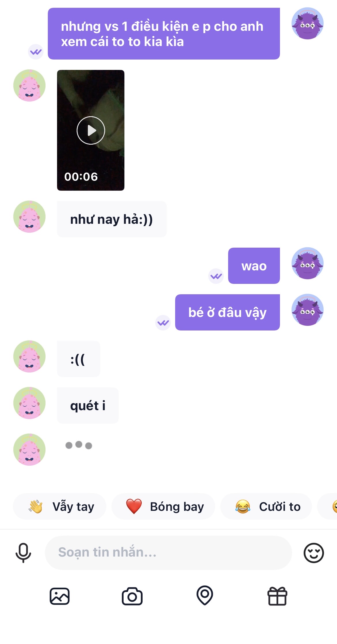Select the "như nay hả:))" message bubble

tap(112, 219)
